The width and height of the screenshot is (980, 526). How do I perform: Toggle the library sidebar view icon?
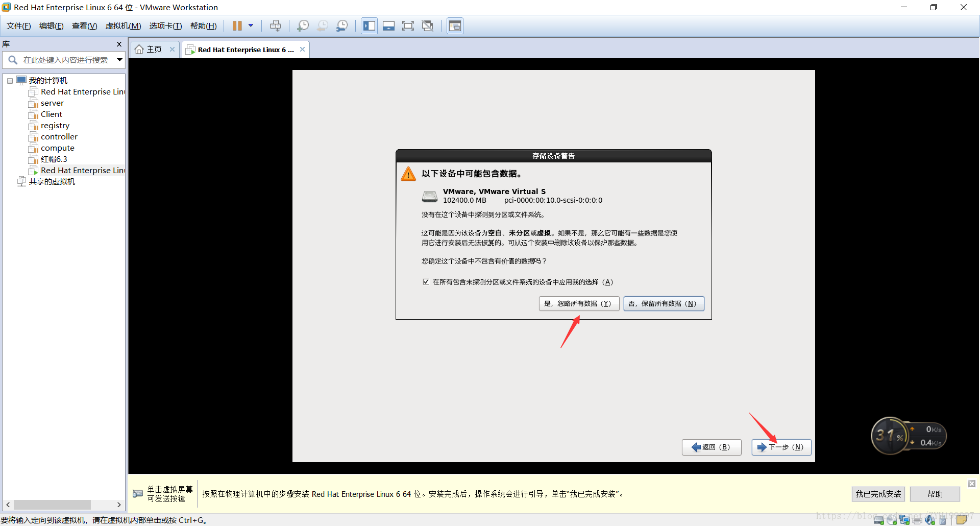pyautogui.click(x=370, y=26)
